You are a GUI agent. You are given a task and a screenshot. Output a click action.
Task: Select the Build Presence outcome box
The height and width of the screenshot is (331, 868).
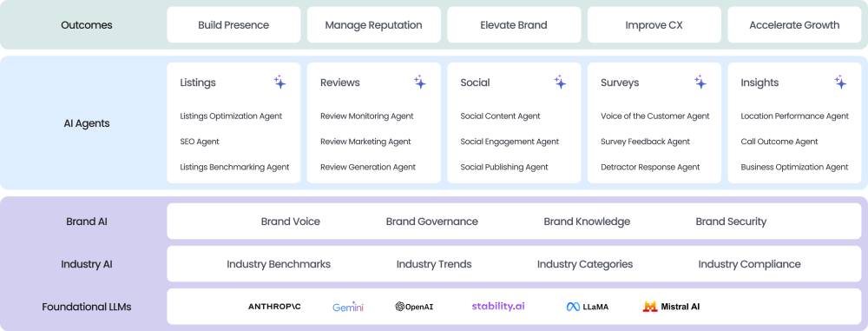233,25
